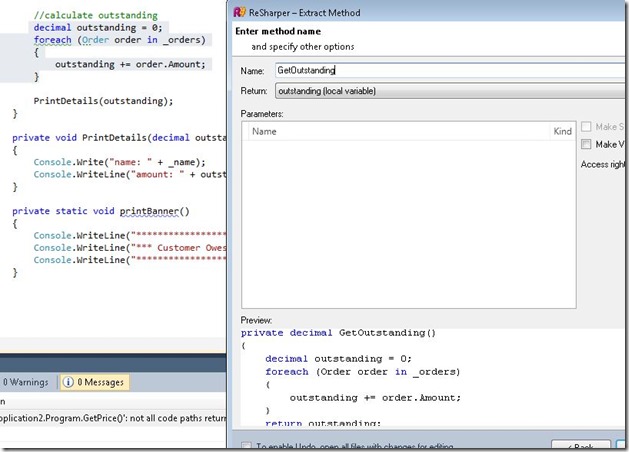629x452 pixels.
Task: Click the Console.WriteLine("amount: " line
Action: click(x=130, y=174)
